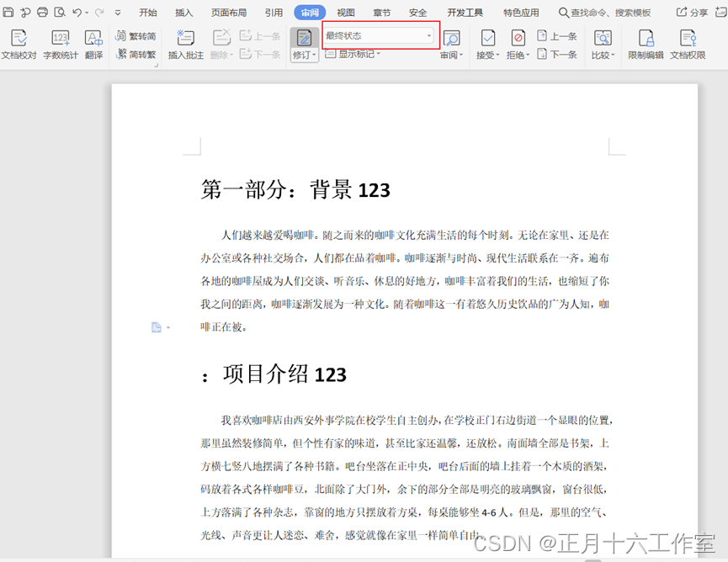Open Print Preview icon
728x562 pixels.
pos(60,12)
